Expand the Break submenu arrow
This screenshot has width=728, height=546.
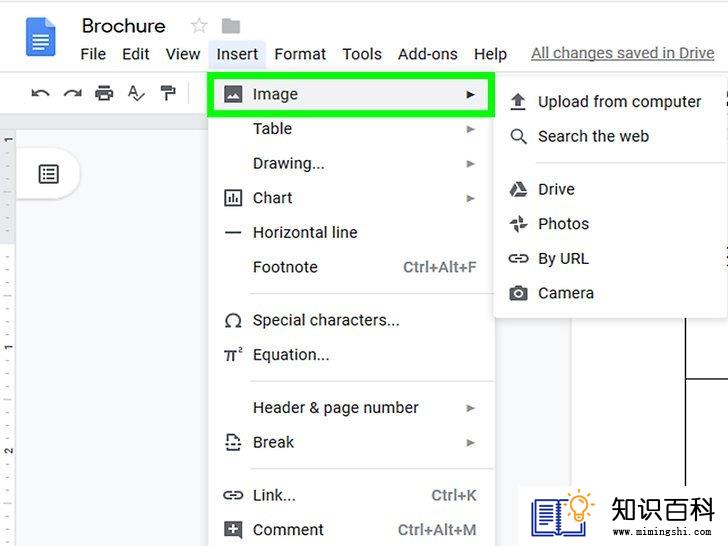coord(470,442)
